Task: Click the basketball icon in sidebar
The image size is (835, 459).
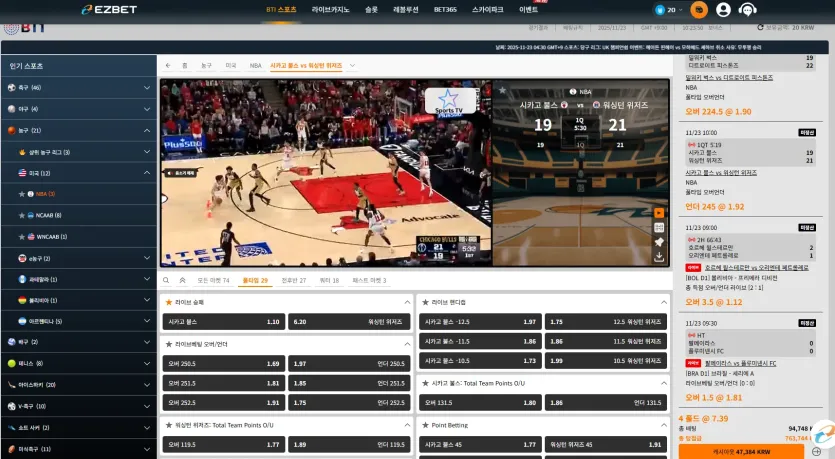Action: coord(12,130)
